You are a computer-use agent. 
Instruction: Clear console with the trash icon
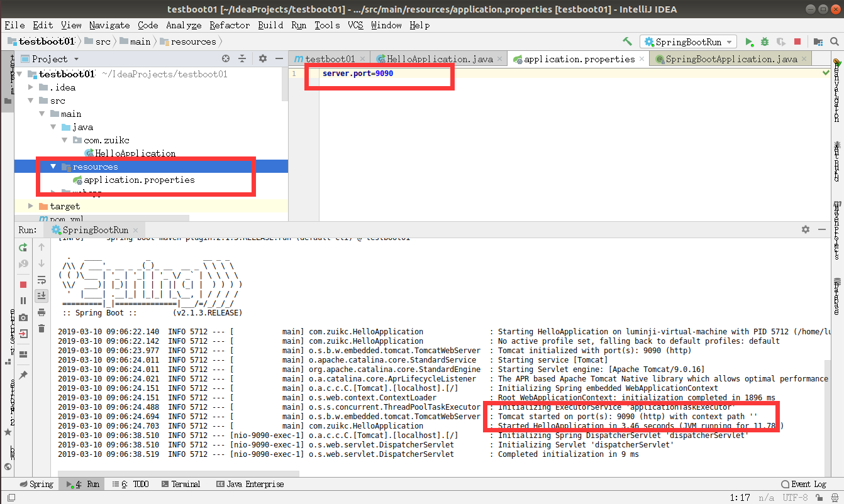point(42,328)
